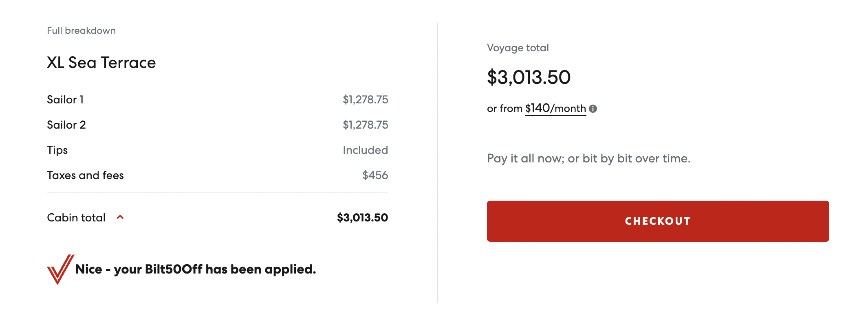This screenshot has height=324, width=868.
Task: Collapse the Cabin total breakdown chevron
Action: pyautogui.click(x=120, y=217)
